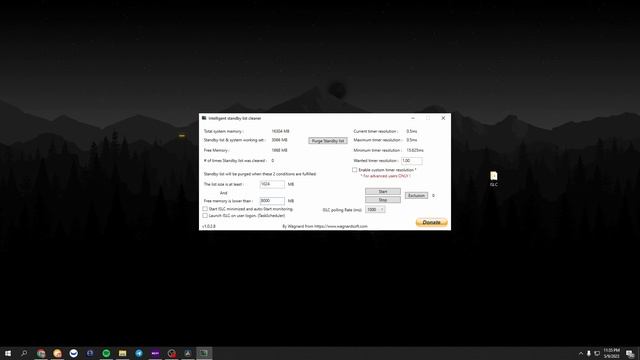Click the Free Memory label

click(216, 150)
